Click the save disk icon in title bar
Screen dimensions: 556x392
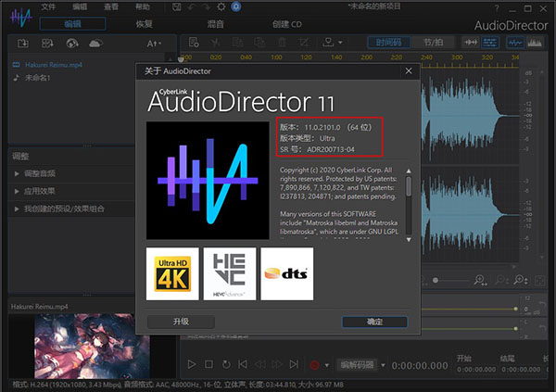pos(174,7)
